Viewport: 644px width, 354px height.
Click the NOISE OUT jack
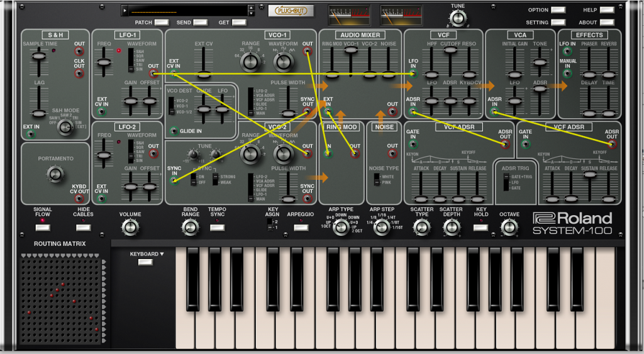click(x=392, y=153)
